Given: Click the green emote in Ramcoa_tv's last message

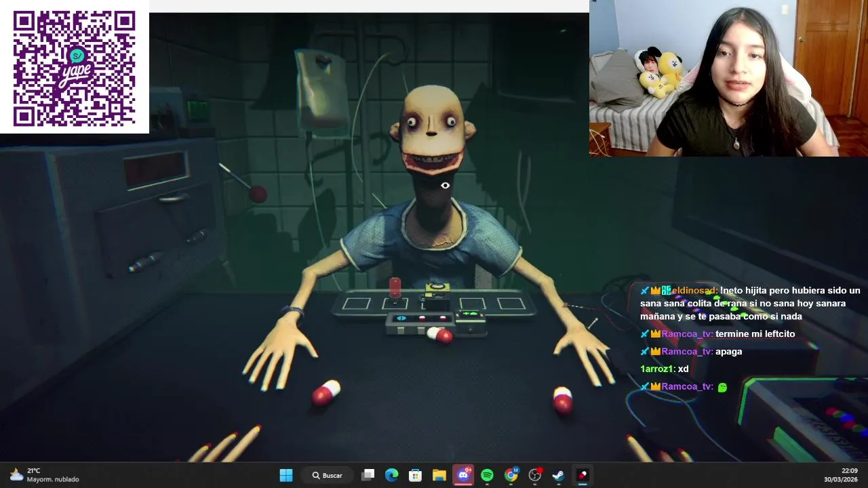Looking at the screenshot, I should click(x=722, y=387).
